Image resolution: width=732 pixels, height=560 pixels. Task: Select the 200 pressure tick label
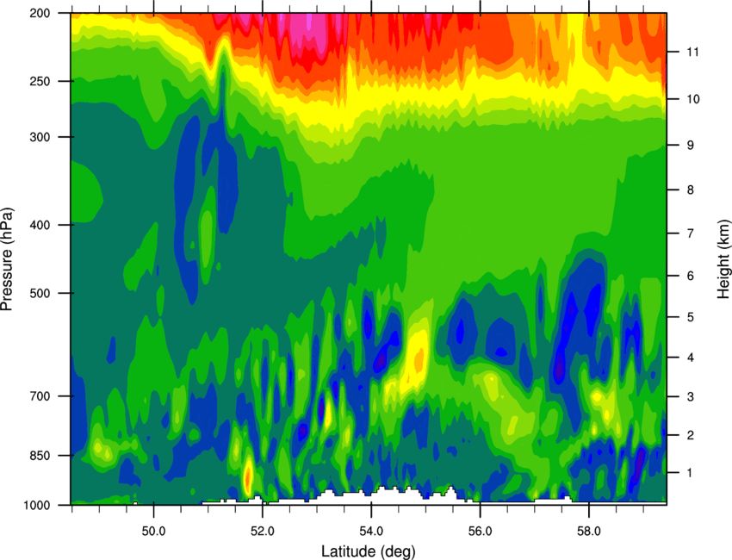(40, 13)
